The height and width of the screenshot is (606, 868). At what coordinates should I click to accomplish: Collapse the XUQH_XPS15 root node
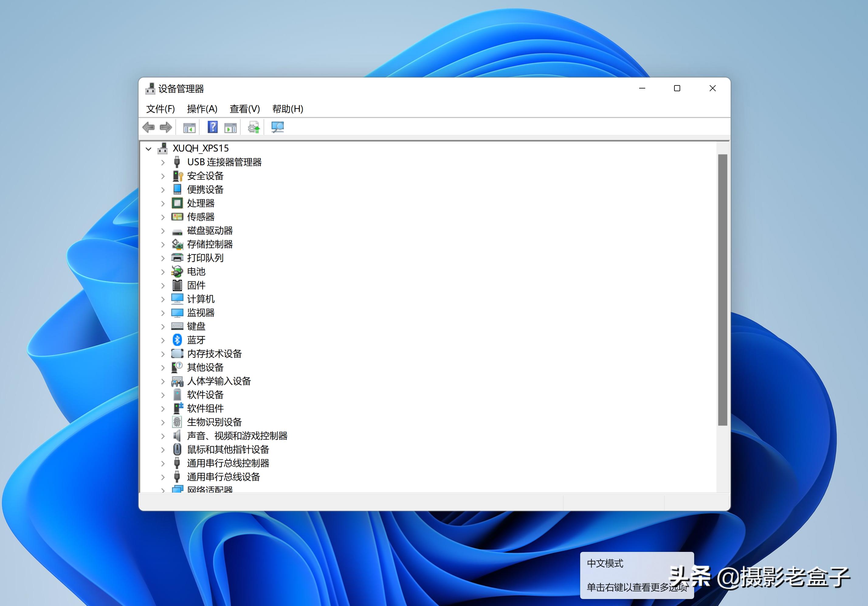coord(149,148)
